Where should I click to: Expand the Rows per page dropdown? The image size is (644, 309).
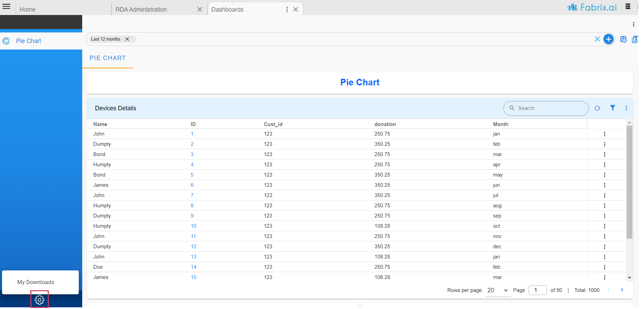coord(506,291)
